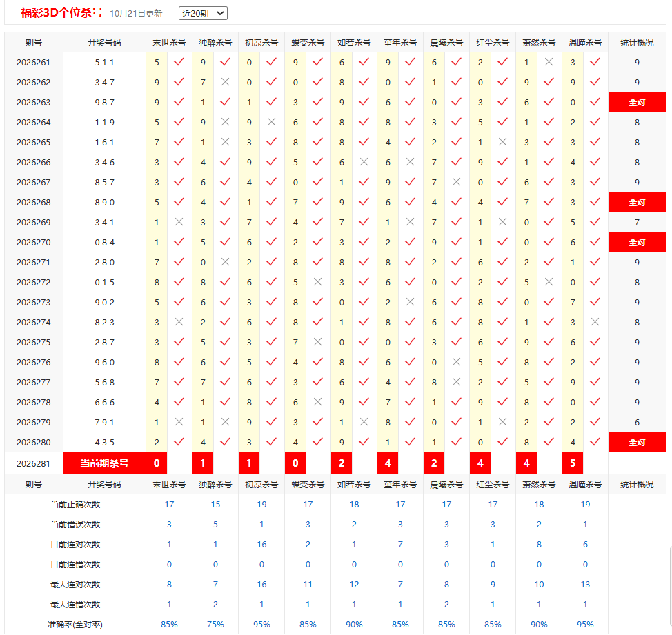672x635 pixels.
Task: Click the 全对 badge in row 2026270
Action: [x=637, y=243]
